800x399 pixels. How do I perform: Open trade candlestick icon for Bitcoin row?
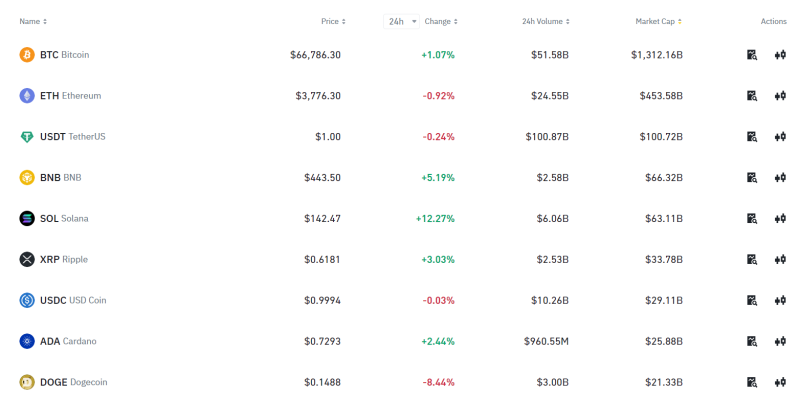pos(780,55)
